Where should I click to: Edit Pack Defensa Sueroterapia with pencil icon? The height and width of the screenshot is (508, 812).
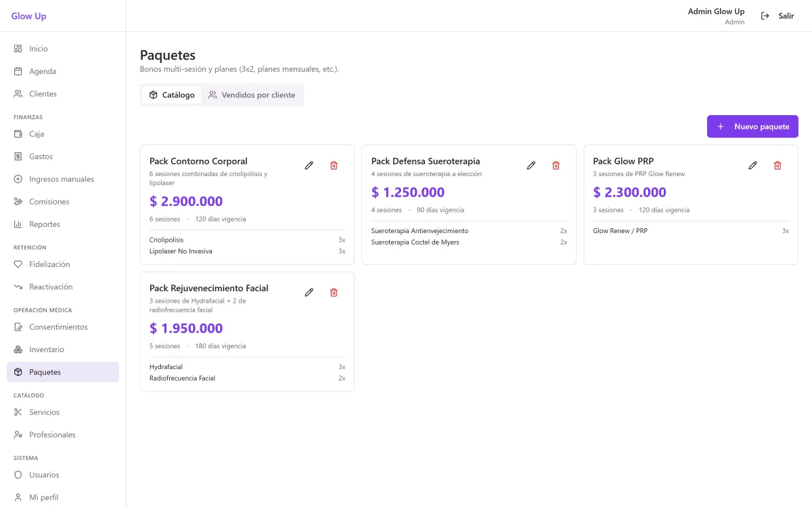point(531,165)
